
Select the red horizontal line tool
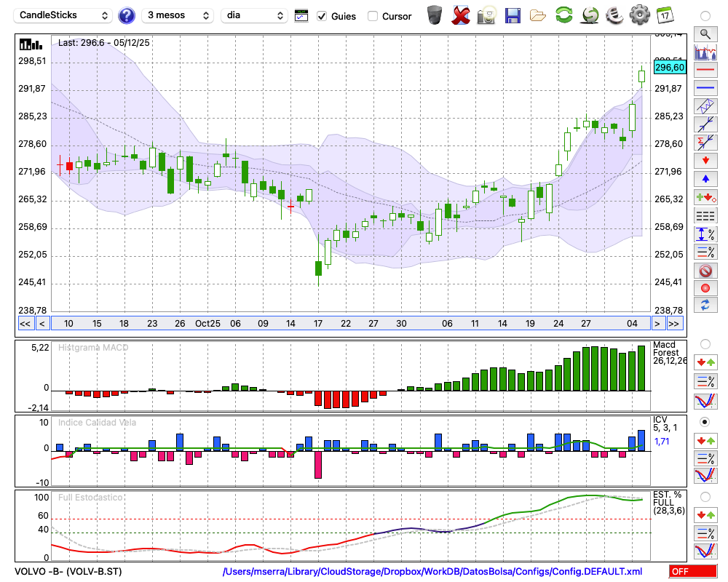705,70
